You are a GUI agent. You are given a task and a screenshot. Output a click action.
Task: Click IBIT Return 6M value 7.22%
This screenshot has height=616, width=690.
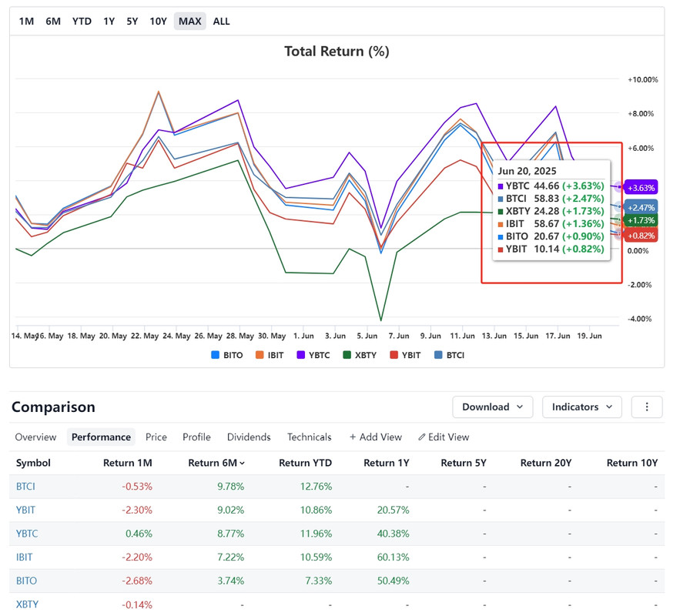click(x=230, y=557)
